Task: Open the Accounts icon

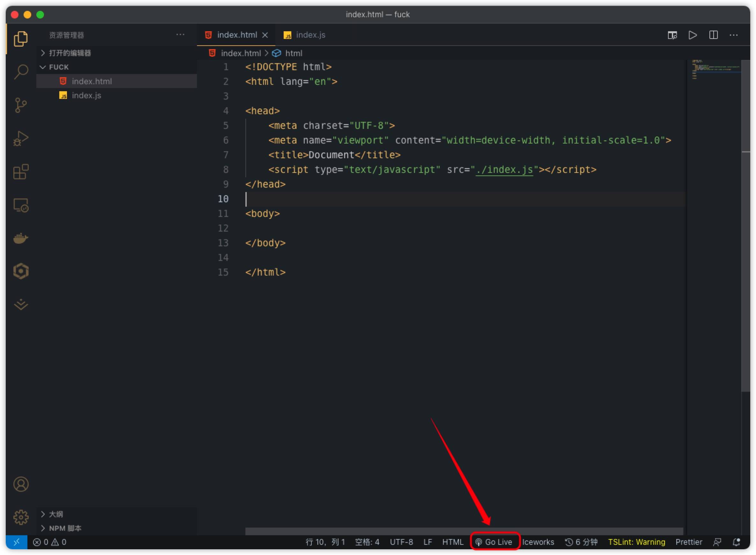Action: (21, 484)
